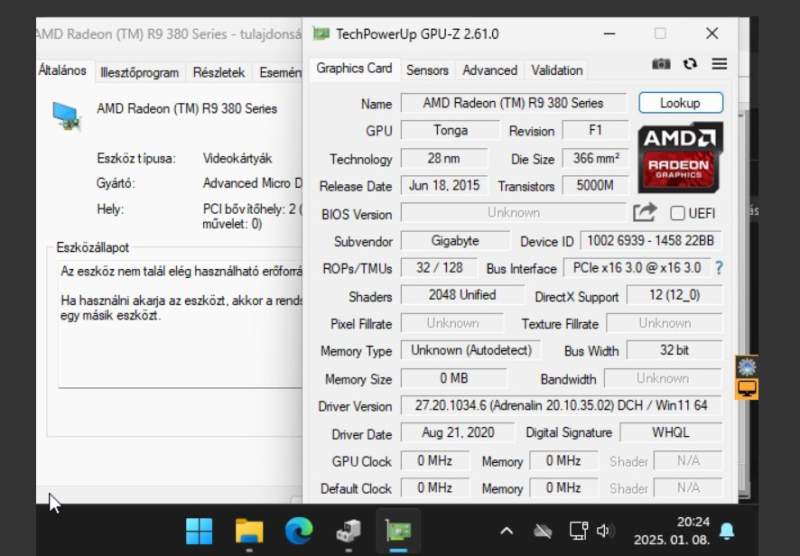This screenshot has height=556, width=800.
Task: Click the gear icon on right edge
Action: click(747, 367)
